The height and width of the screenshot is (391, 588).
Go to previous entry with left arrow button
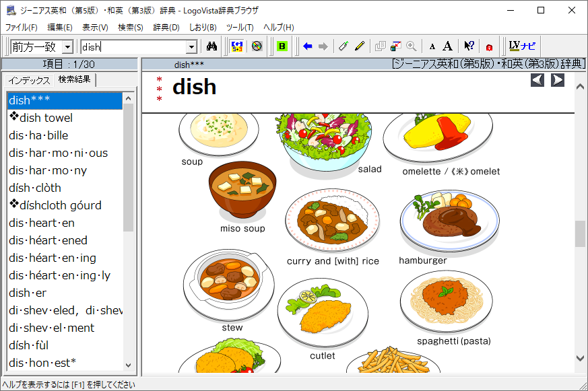[537, 80]
